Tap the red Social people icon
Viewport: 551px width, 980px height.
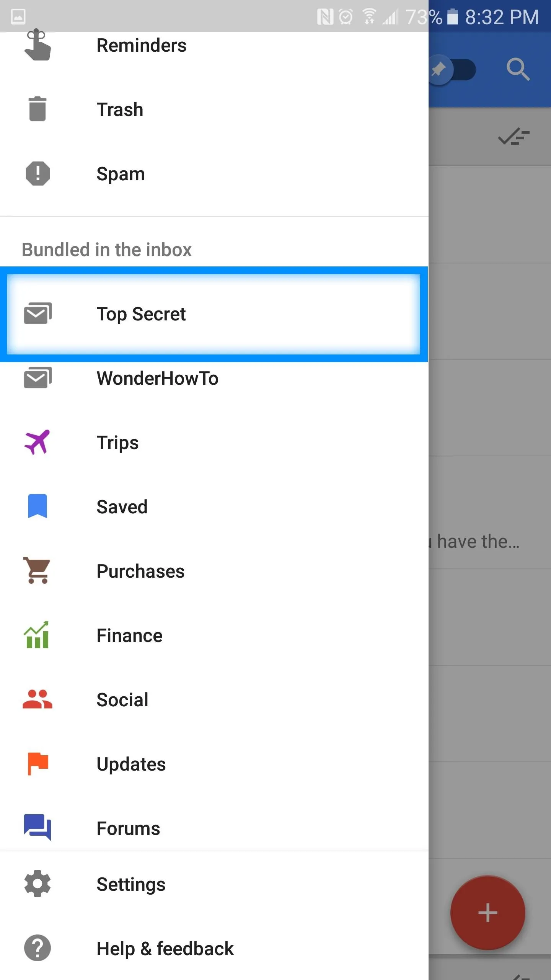point(37,699)
